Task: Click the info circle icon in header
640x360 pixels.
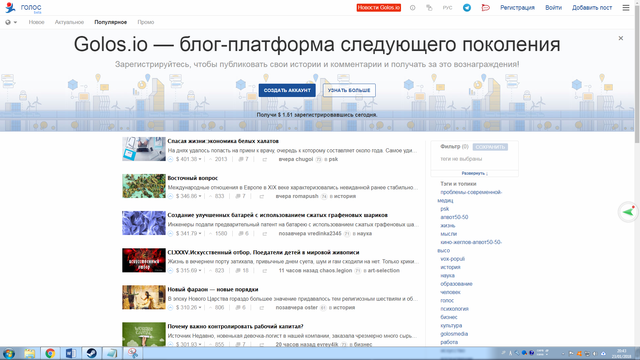Action: pyautogui.click(x=413, y=8)
